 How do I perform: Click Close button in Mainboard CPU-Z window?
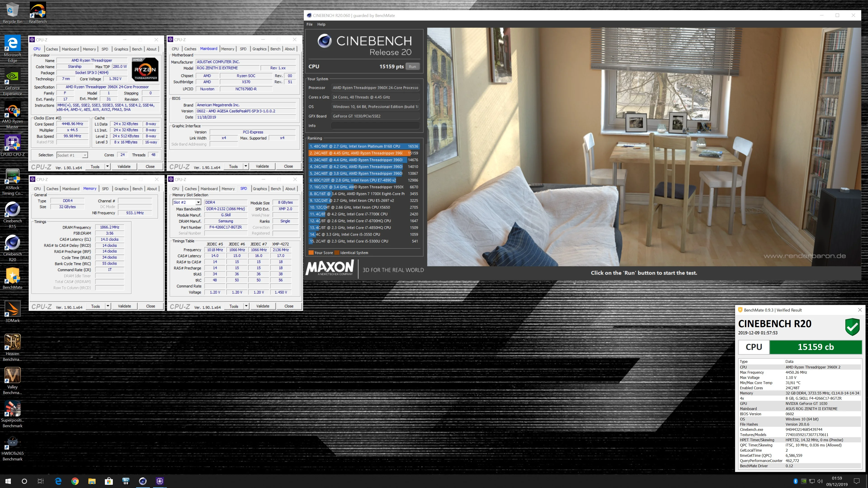[288, 166]
